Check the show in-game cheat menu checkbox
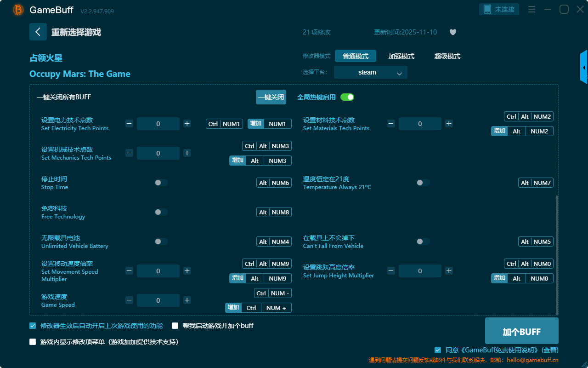588x368 pixels. (33, 342)
